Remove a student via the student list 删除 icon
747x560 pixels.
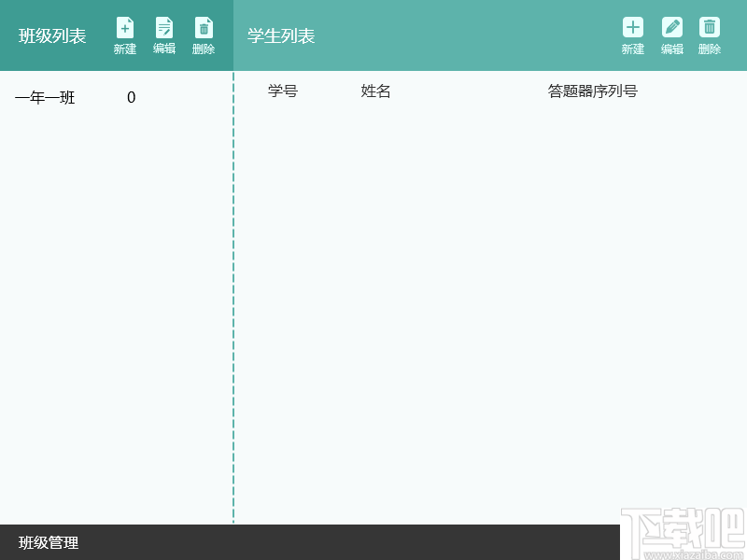709,28
